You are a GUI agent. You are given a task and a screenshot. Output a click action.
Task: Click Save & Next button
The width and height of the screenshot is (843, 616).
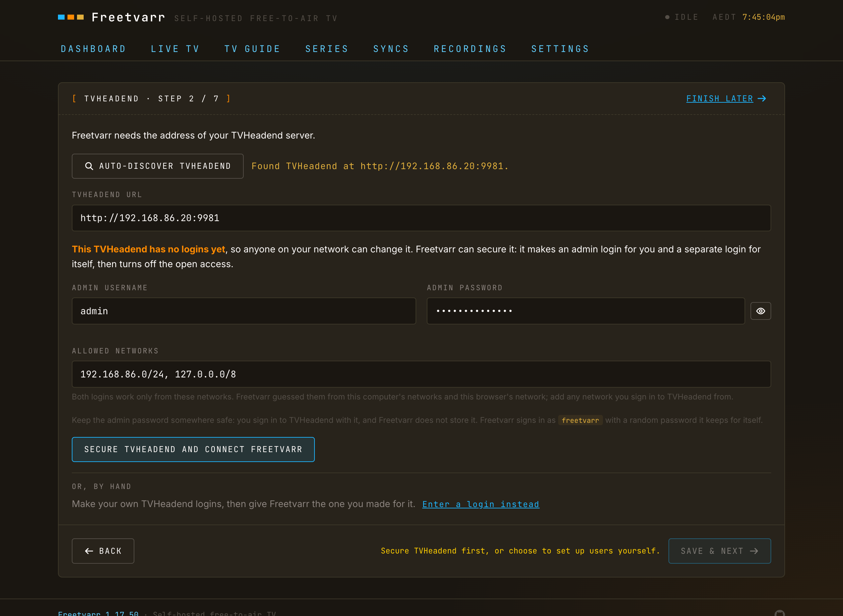tap(720, 551)
